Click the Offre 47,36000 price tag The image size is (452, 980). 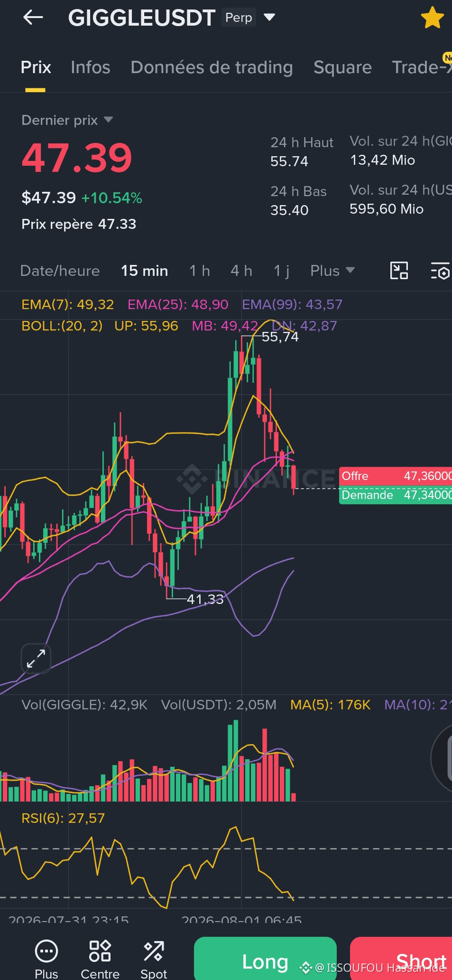tap(396, 476)
